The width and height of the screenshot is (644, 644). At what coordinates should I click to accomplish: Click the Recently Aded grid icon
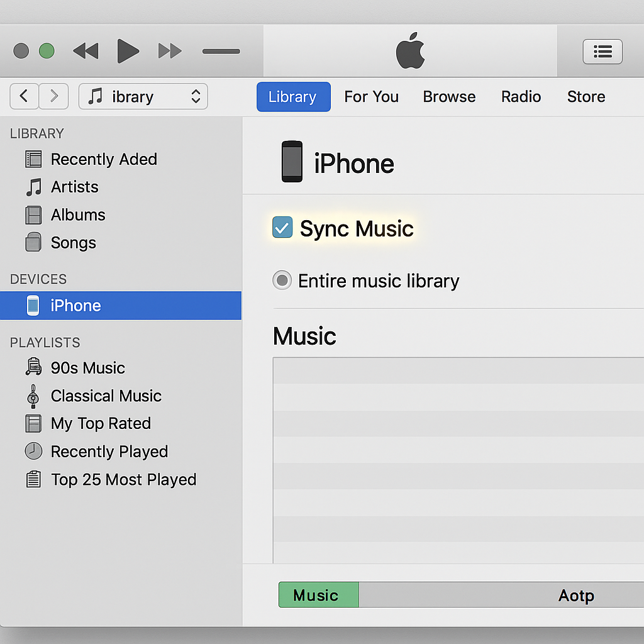(33, 159)
